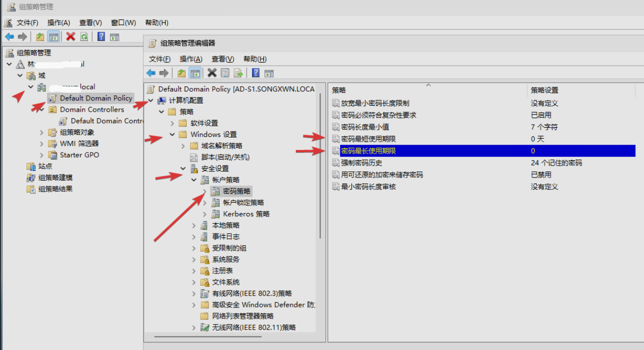644x350 pixels.
Task: Toggle console tree icon in outer toolbar
Action: [53, 37]
